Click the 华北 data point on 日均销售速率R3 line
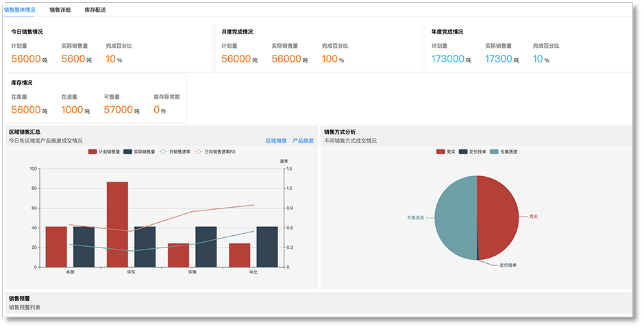Screen dimensions: 644x327 point(253,205)
